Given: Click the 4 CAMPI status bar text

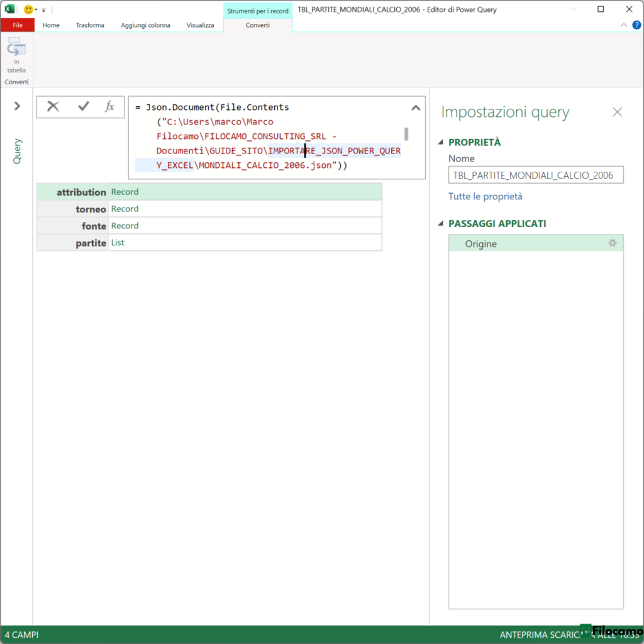Looking at the screenshot, I should [x=21, y=635].
